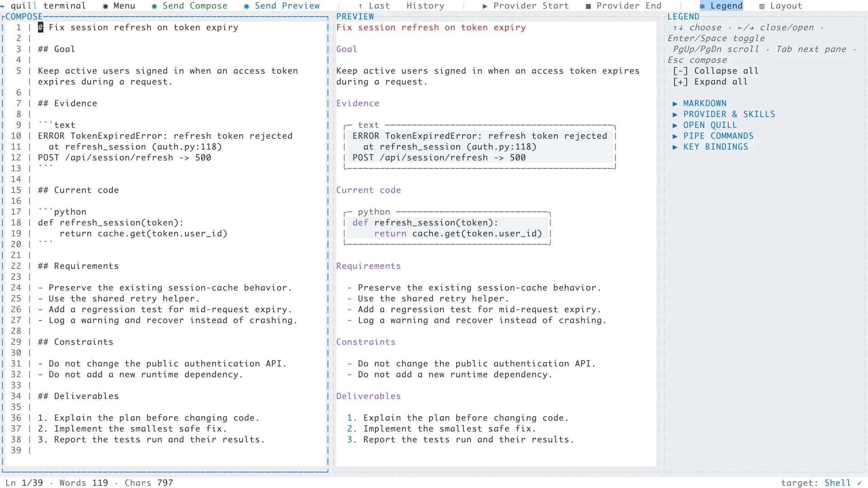The height and width of the screenshot is (488, 868).
Task: Click 'Do not add a new runtime dependency.' in compose
Action: click(146, 375)
